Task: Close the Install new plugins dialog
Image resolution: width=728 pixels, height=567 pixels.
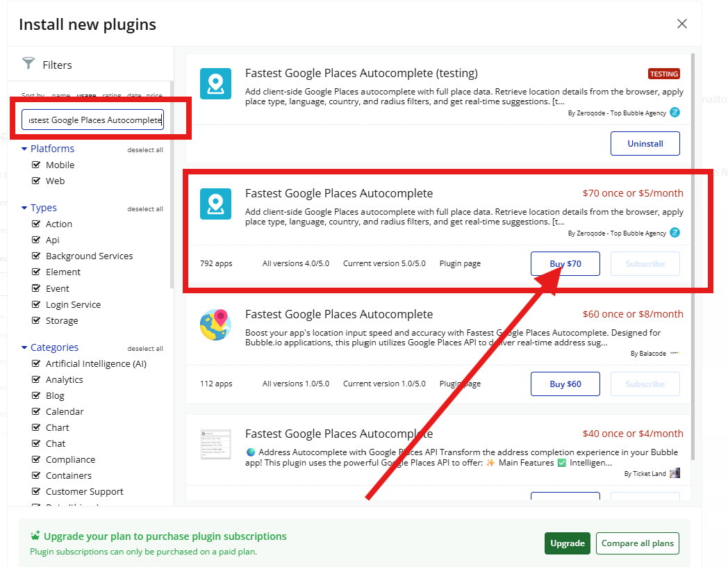Action: click(681, 24)
